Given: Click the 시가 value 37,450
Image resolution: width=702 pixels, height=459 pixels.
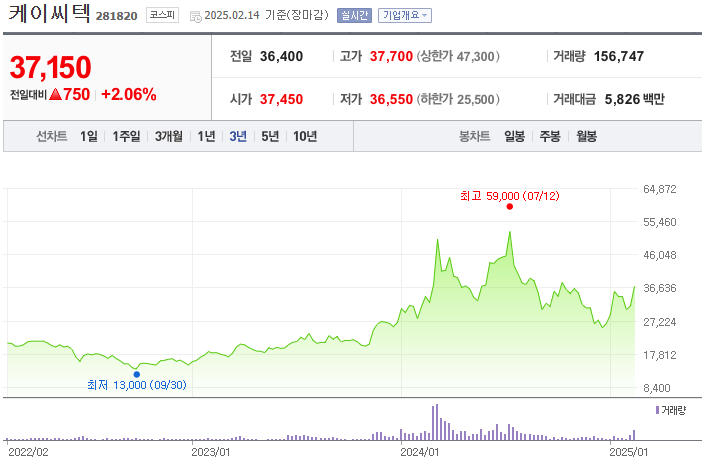Looking at the screenshot, I should (x=282, y=99).
